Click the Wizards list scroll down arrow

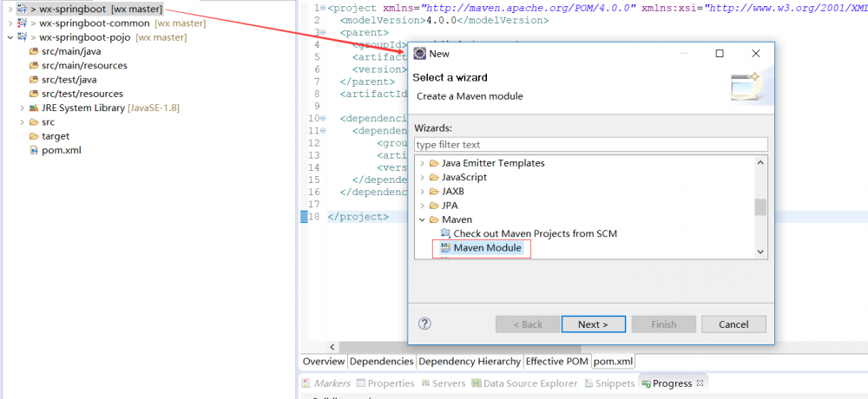(x=760, y=252)
